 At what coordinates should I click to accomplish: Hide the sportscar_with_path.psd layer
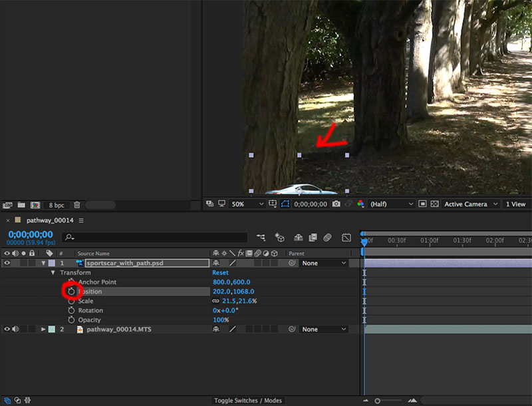(7, 263)
